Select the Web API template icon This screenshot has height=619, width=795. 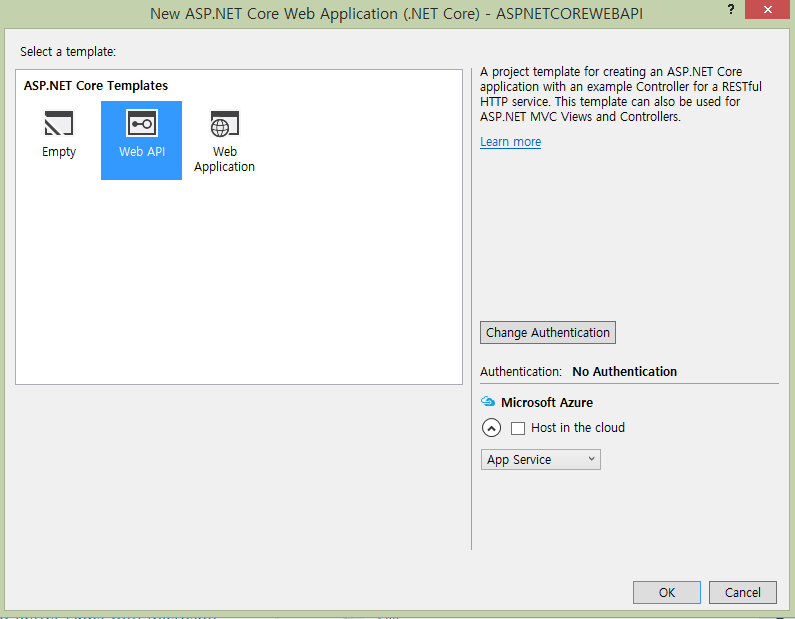click(x=141, y=123)
